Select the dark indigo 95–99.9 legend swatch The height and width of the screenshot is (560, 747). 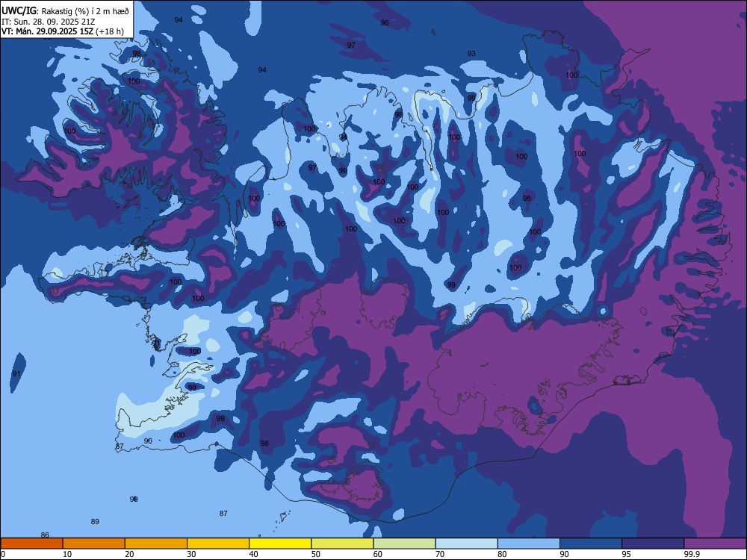click(x=653, y=544)
